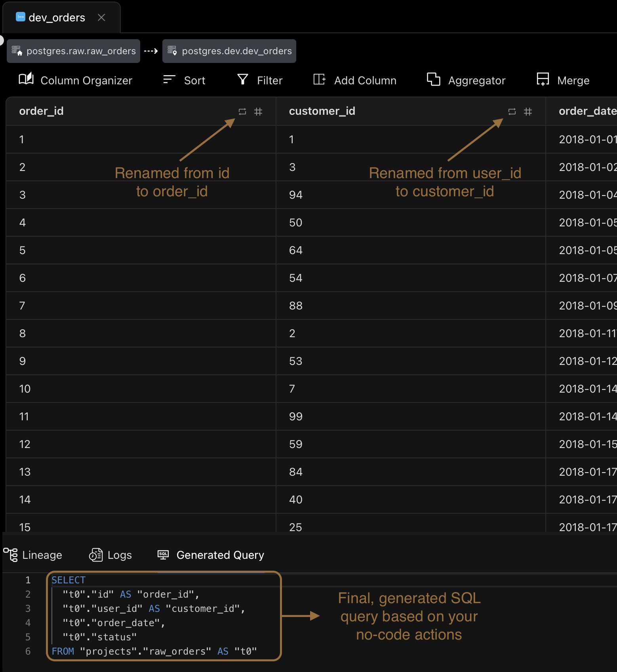Select the dev_orders tab
The width and height of the screenshot is (617, 672).
[x=61, y=17]
